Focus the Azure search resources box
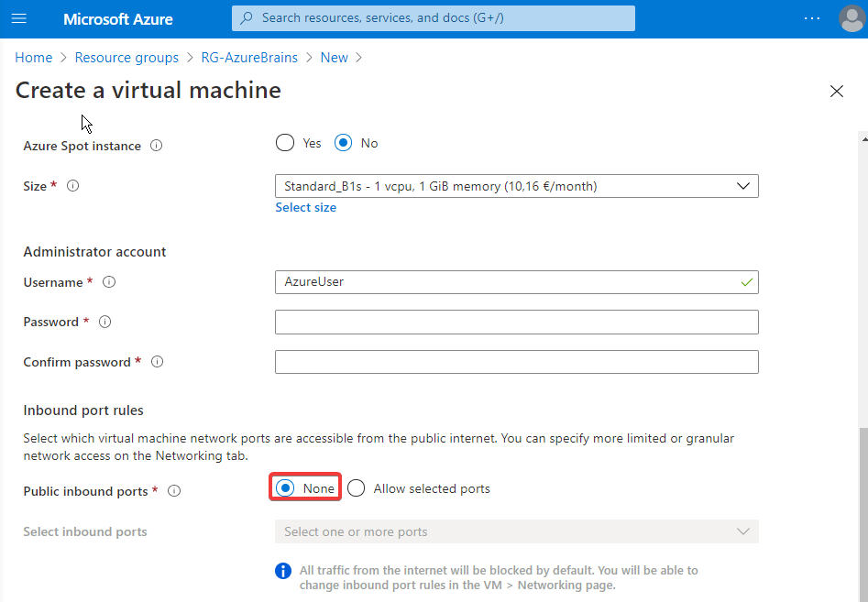 click(x=434, y=18)
